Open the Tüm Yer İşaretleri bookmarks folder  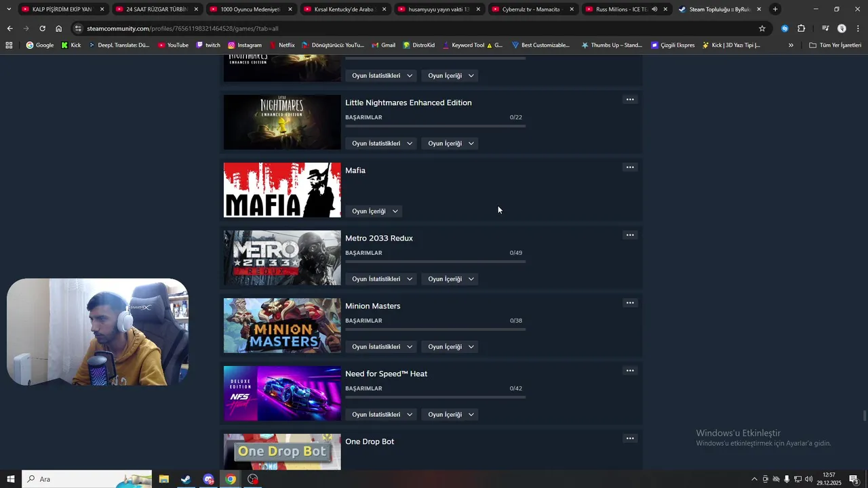(835, 45)
